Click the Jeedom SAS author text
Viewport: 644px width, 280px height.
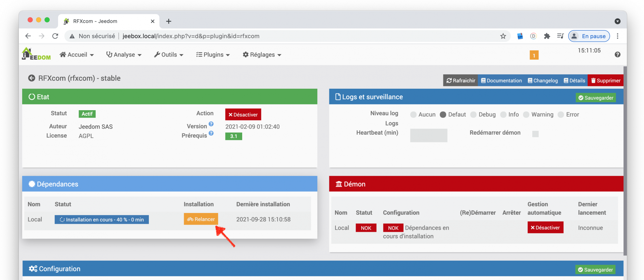click(x=96, y=127)
